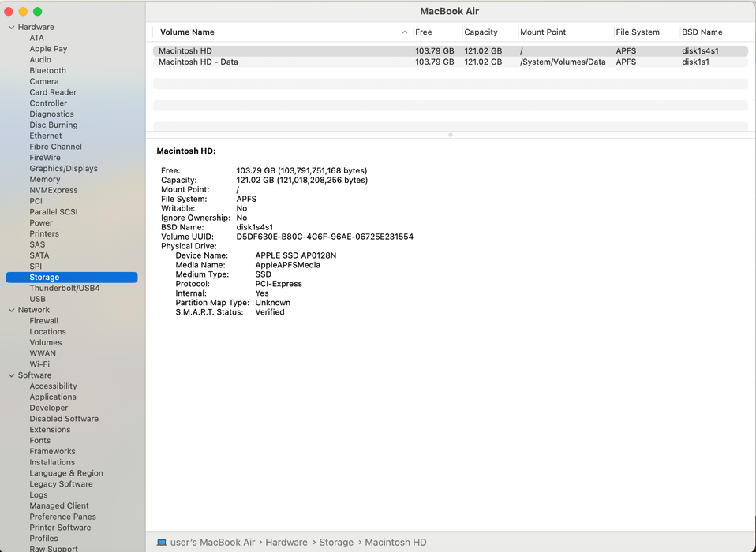756x552 pixels.
Task: Open Diagnostics section
Action: [x=51, y=114]
